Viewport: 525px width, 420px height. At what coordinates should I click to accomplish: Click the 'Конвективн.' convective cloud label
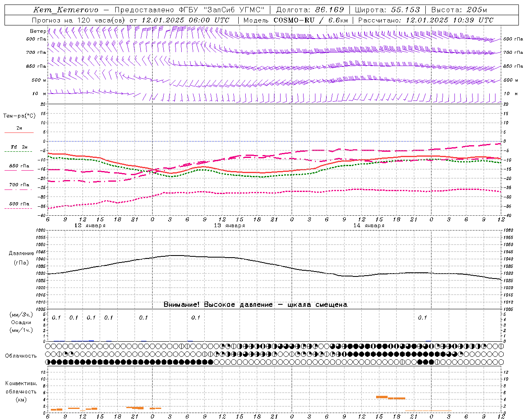[21, 383]
